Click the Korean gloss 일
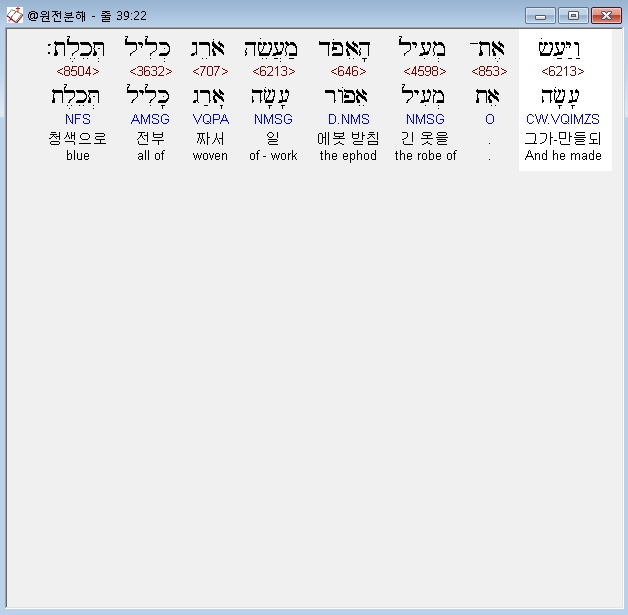Screen dimensions: 628x615 coord(273,139)
